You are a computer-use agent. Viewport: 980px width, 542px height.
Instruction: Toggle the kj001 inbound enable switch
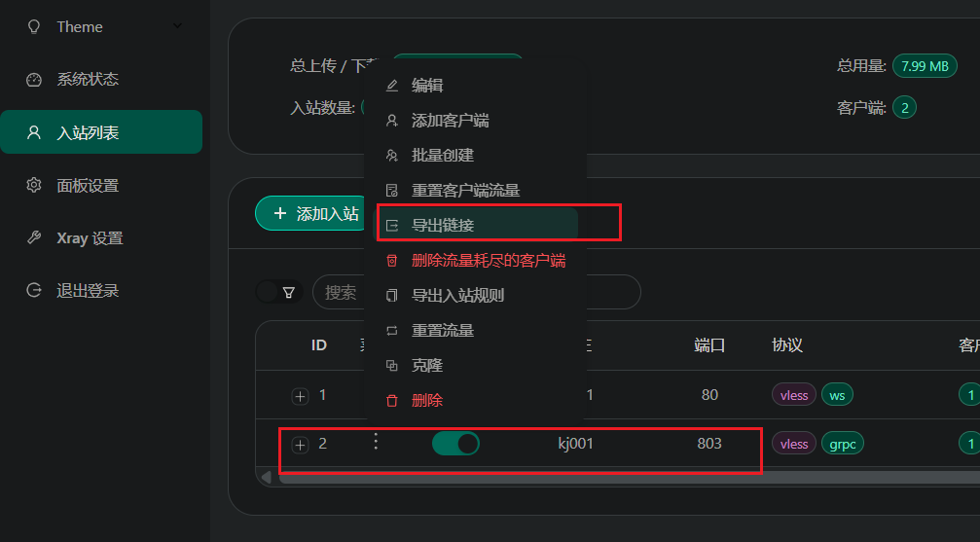click(455, 443)
